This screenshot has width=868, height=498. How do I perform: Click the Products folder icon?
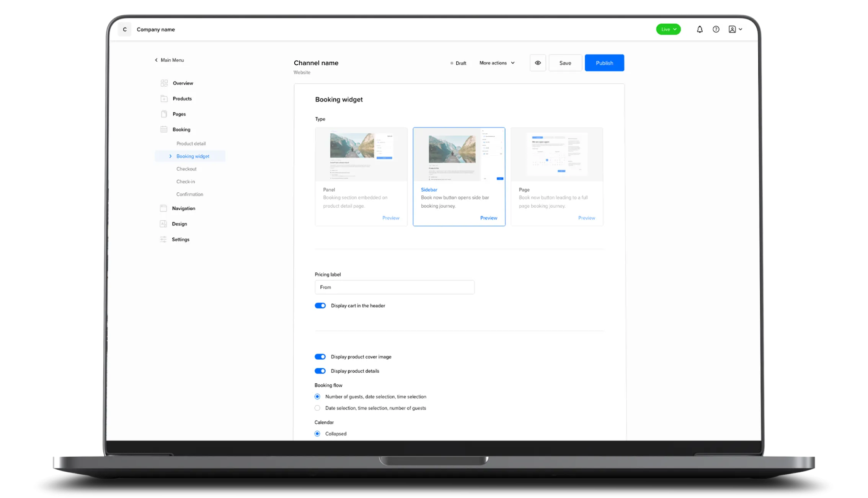[x=164, y=99]
